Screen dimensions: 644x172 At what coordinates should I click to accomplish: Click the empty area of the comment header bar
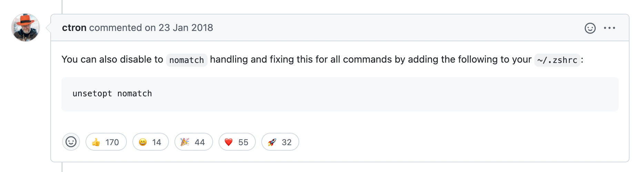396,28
